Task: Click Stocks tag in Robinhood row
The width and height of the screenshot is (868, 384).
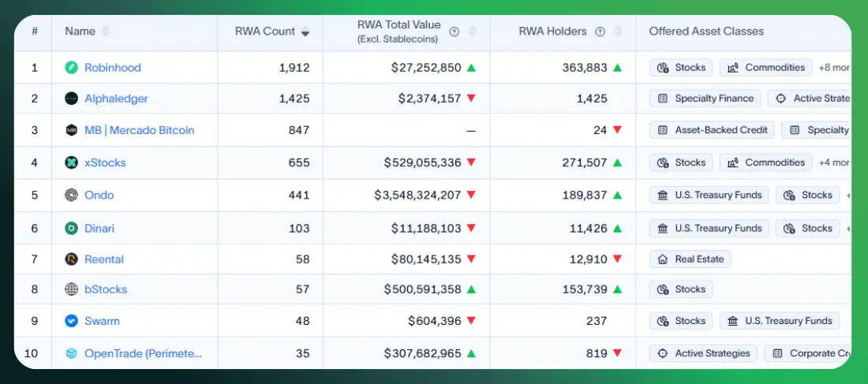Action: click(x=681, y=68)
